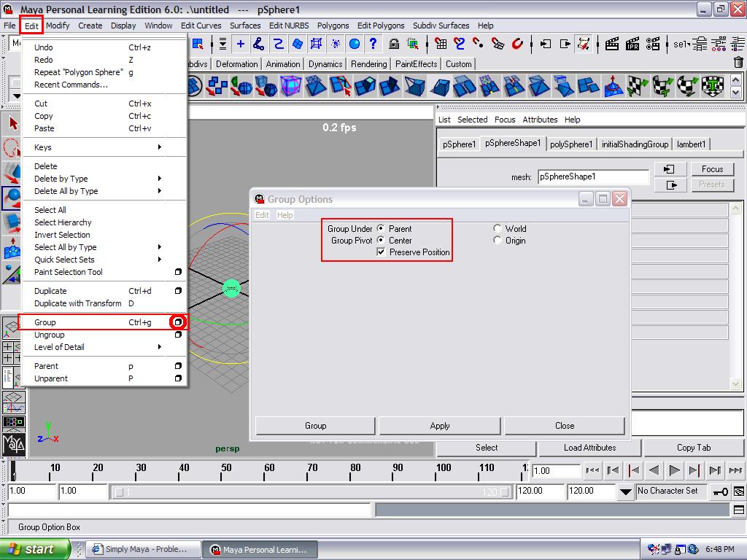The width and height of the screenshot is (747, 560).
Task: Click snap to grids icon
Action: [441, 44]
